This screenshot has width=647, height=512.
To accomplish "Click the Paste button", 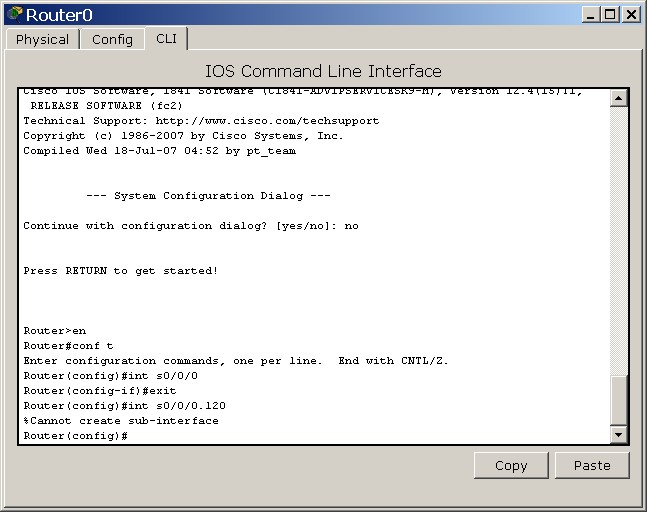I will (592, 465).
